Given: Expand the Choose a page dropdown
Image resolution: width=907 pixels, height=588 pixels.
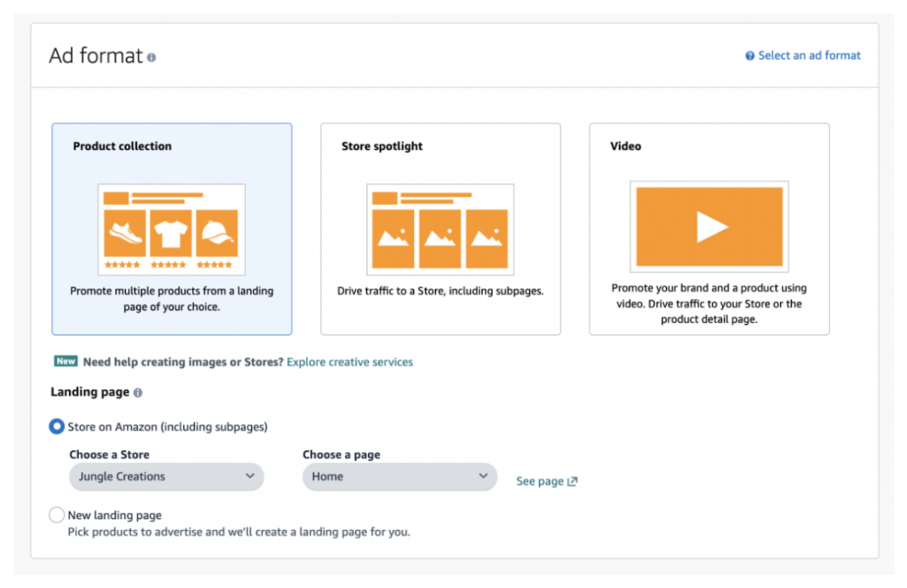Looking at the screenshot, I should click(x=400, y=476).
